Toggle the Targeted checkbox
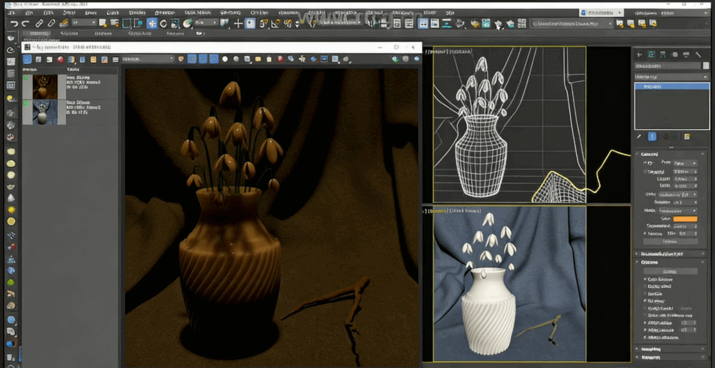The width and height of the screenshot is (715, 368). [645, 171]
